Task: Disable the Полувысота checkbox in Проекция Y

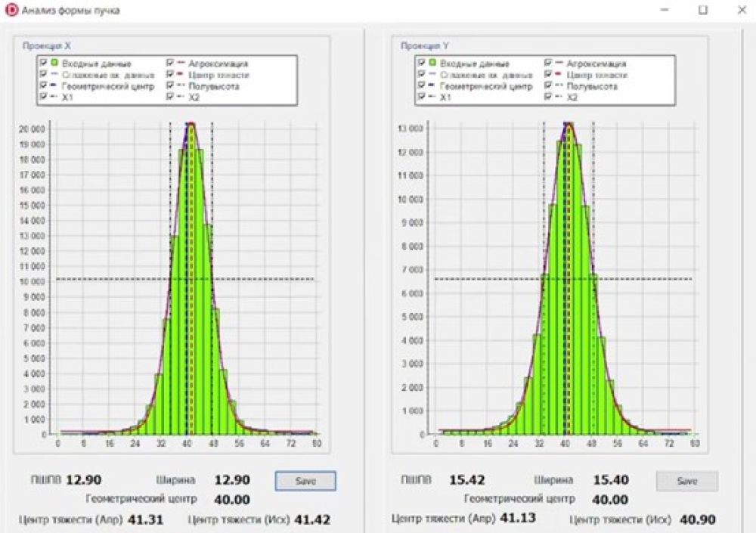Action: click(547, 86)
